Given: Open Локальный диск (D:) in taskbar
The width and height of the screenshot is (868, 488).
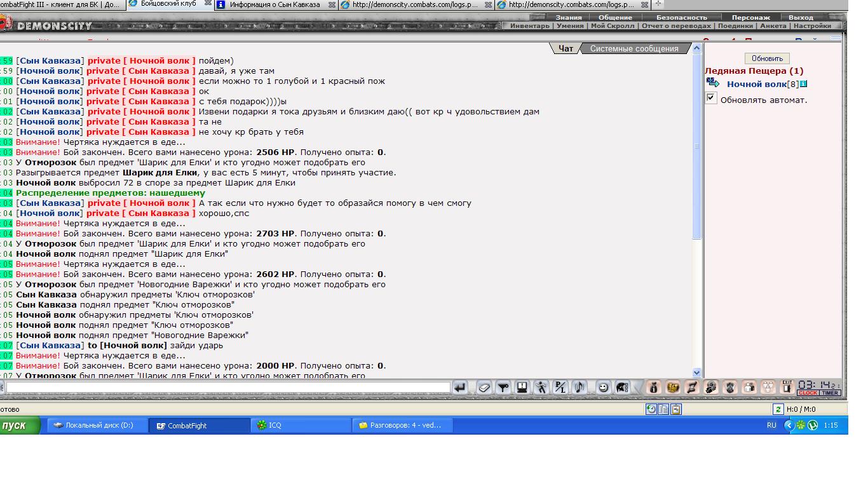Looking at the screenshot, I should tap(97, 425).
